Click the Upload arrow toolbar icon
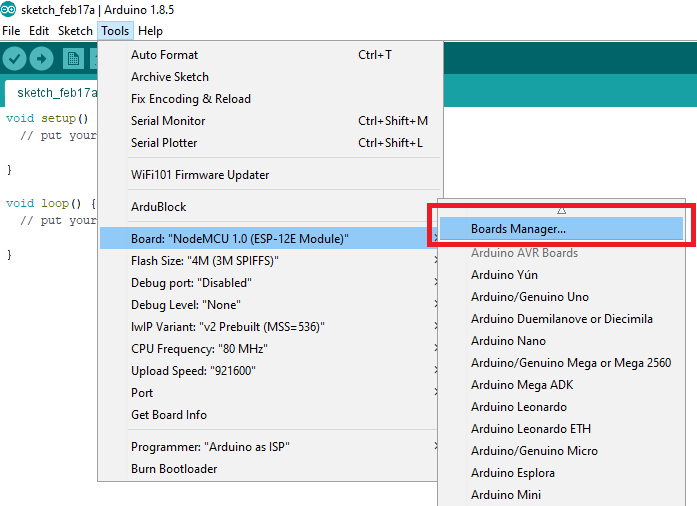This screenshot has width=697, height=506. [41, 59]
